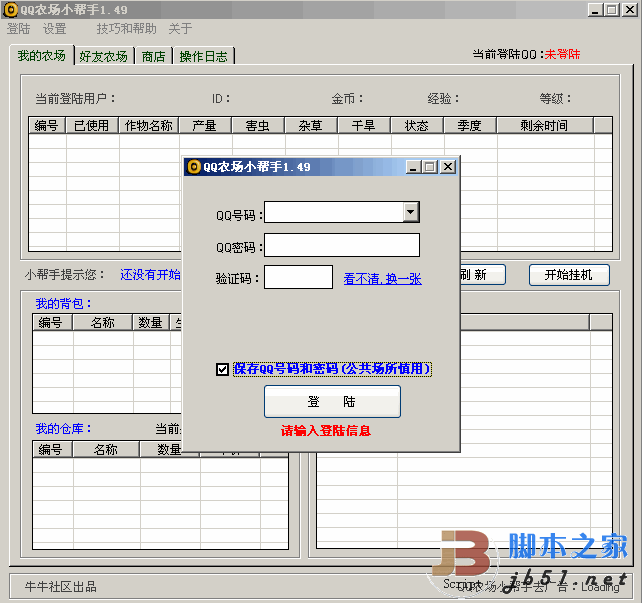Image resolution: width=642 pixels, height=603 pixels.
Task: Click the 编号 header in 我的仓库 table
Action: (x=51, y=449)
